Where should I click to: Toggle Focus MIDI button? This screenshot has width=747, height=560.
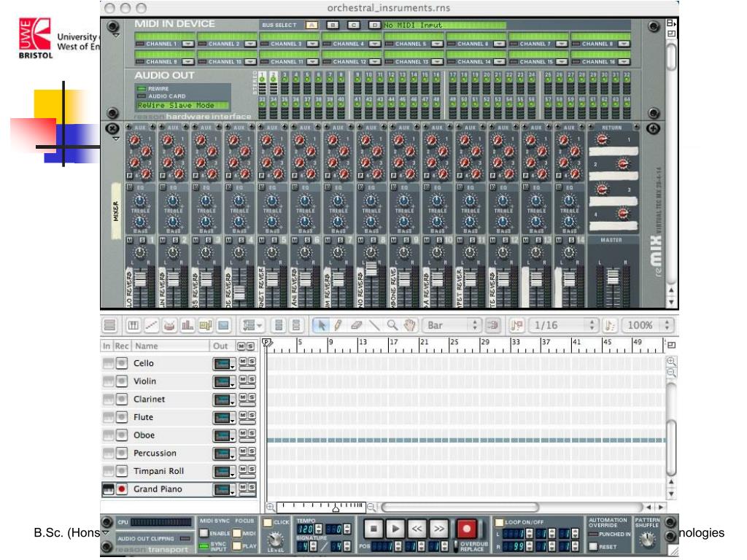point(237,533)
